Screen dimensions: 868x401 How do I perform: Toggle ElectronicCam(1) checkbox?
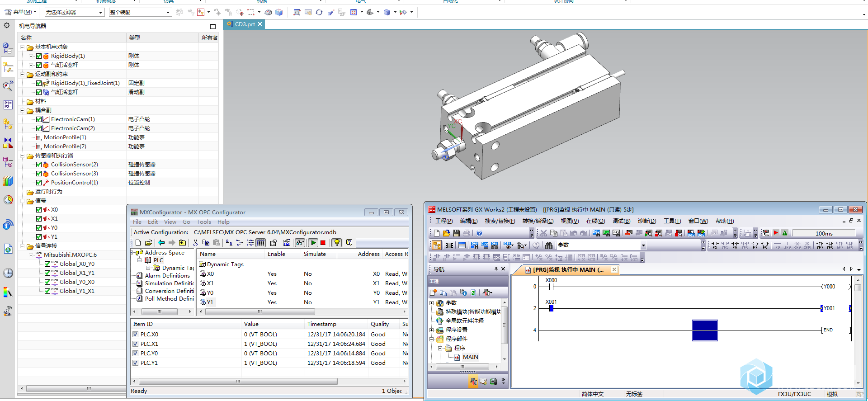[39, 119]
